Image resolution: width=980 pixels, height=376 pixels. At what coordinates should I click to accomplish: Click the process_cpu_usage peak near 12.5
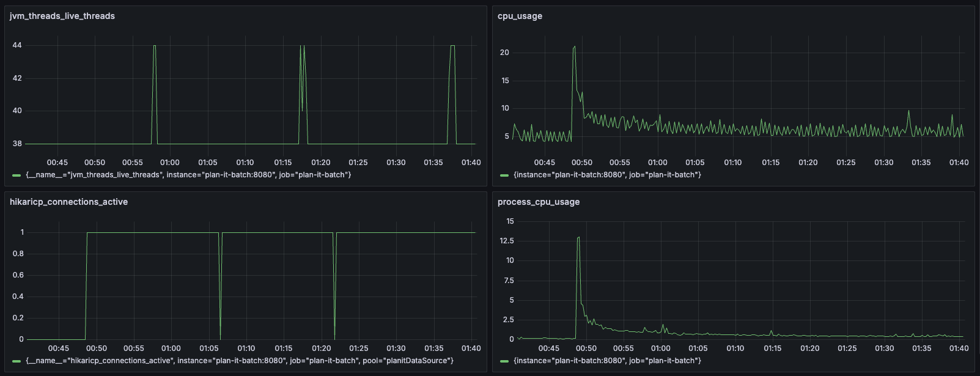(x=578, y=238)
